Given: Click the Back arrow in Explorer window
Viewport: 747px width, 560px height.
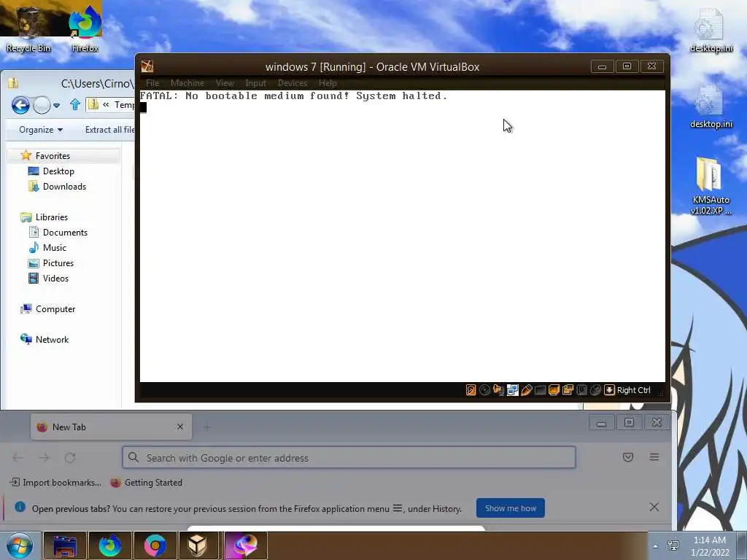Looking at the screenshot, I should pyautogui.click(x=20, y=105).
